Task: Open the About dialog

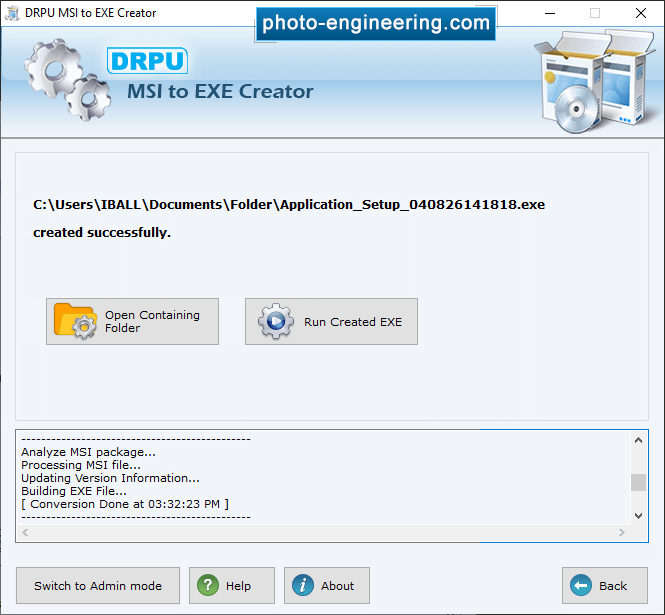Action: click(x=327, y=586)
